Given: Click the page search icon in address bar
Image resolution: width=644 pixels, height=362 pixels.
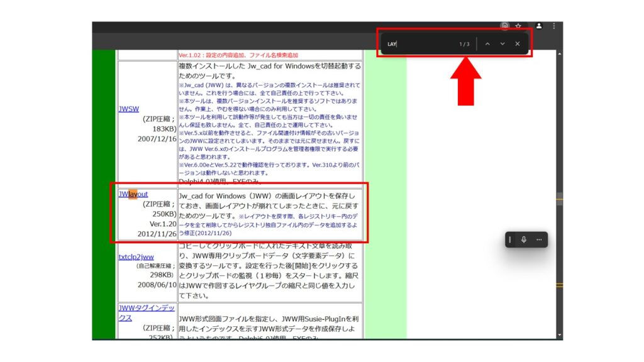Looking at the screenshot, I should pyautogui.click(x=505, y=26).
